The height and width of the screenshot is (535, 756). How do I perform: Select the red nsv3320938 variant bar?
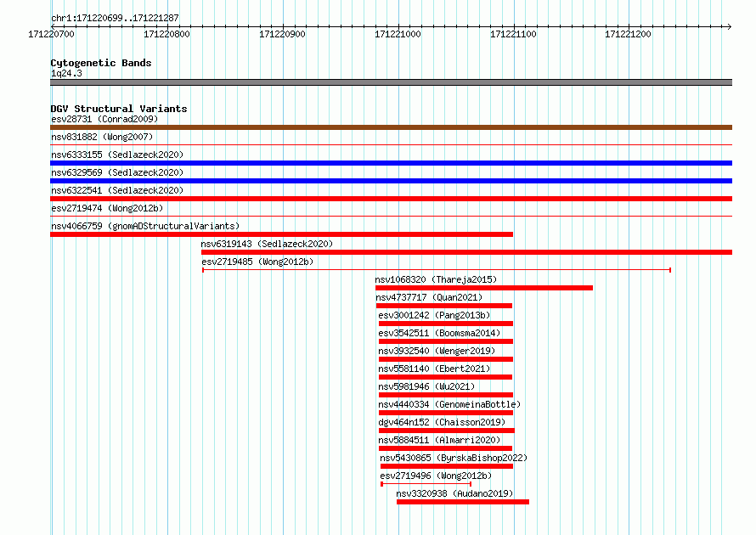click(x=463, y=502)
